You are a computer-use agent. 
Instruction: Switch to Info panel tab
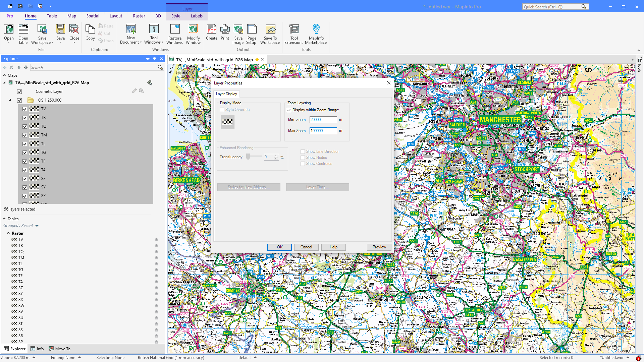click(x=37, y=349)
